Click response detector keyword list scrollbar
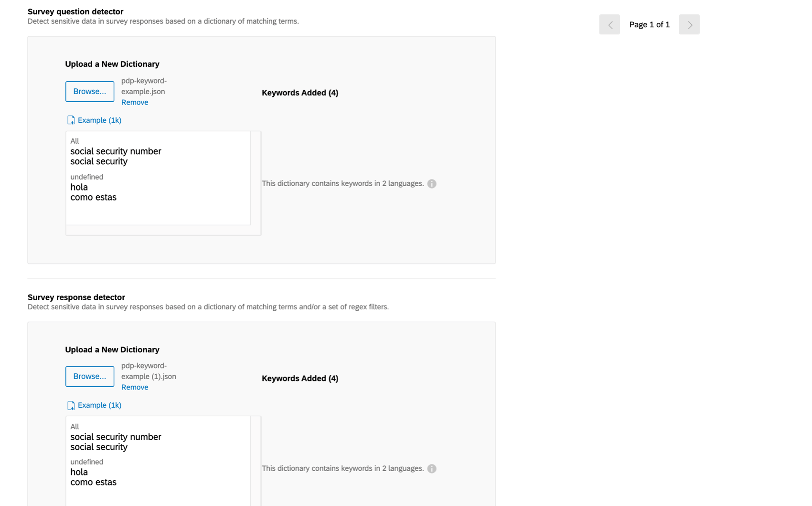Viewport: 812px width, 506px height. coord(256,461)
